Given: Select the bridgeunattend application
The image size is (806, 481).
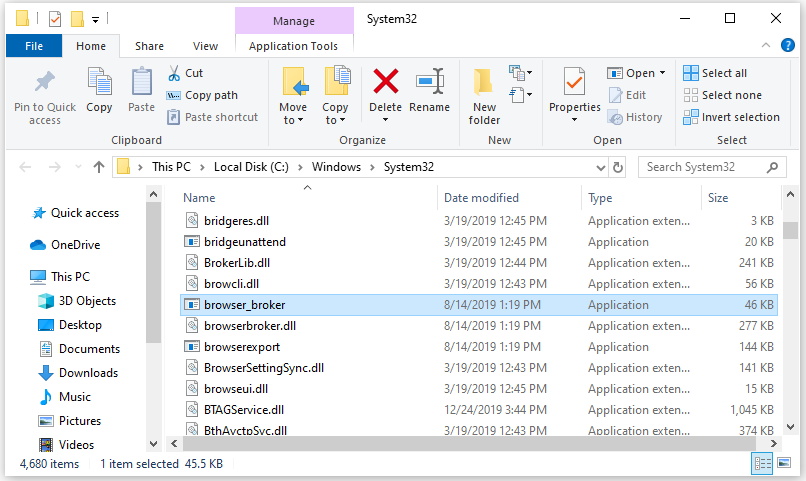Looking at the screenshot, I should click(478, 242).
